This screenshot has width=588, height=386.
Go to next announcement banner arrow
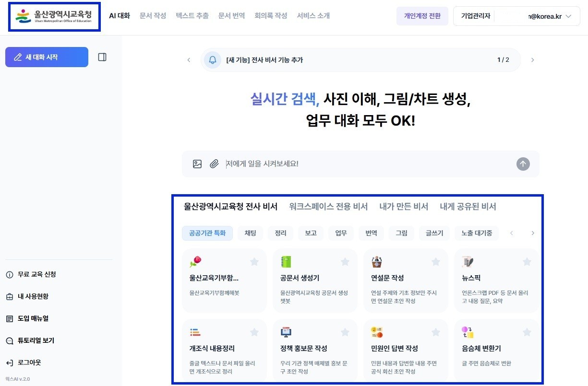532,60
